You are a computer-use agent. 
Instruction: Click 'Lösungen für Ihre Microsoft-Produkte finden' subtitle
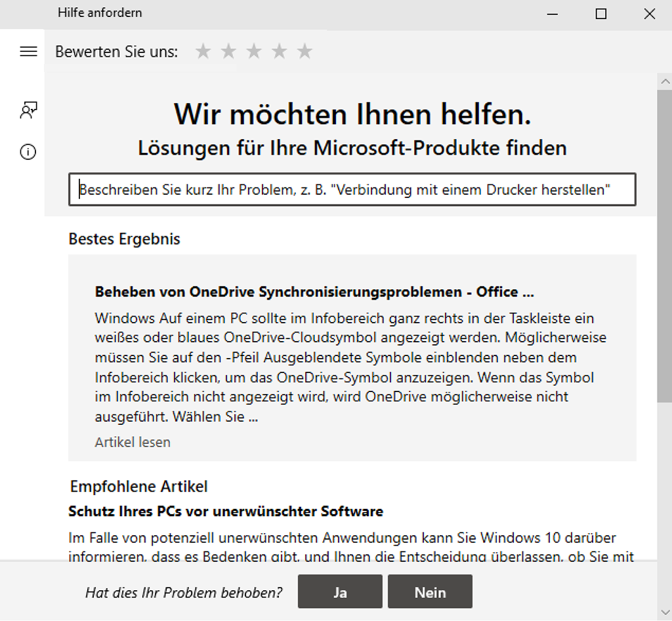coord(352,148)
